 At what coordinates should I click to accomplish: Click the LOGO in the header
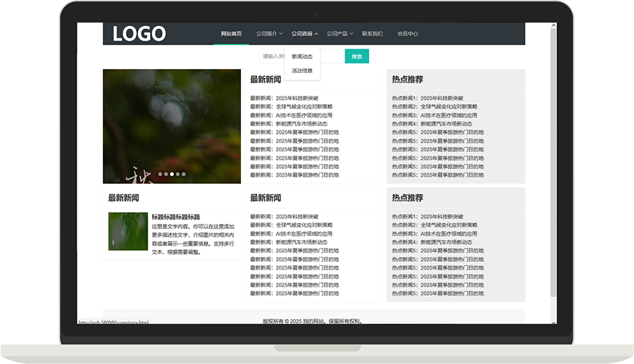pyautogui.click(x=139, y=34)
